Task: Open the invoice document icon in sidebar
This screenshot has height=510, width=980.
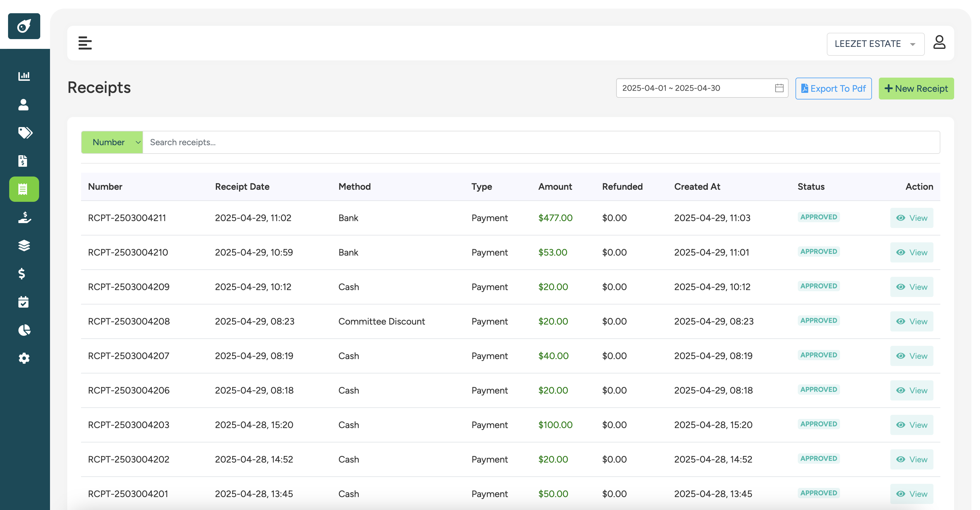Action: [23, 161]
